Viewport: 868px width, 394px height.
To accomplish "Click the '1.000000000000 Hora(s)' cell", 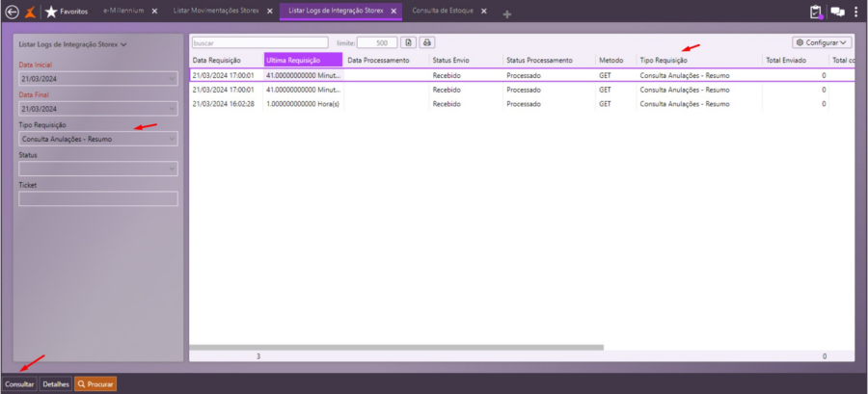I will tap(303, 104).
